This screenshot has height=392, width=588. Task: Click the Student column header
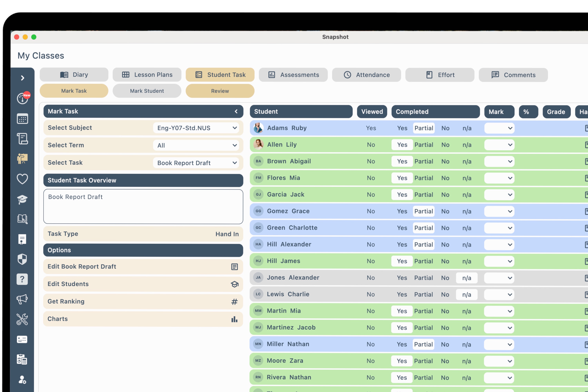(301, 112)
